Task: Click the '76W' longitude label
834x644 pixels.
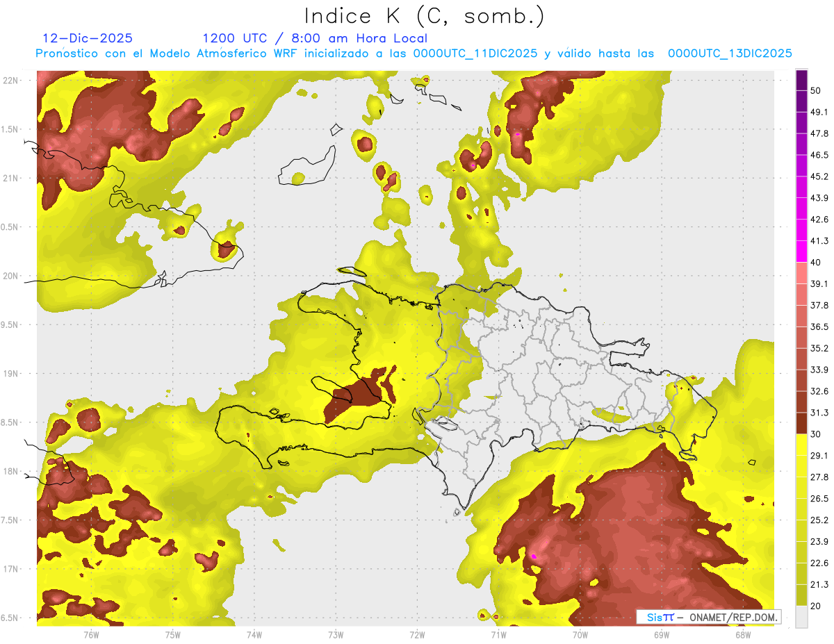Action: (91, 634)
